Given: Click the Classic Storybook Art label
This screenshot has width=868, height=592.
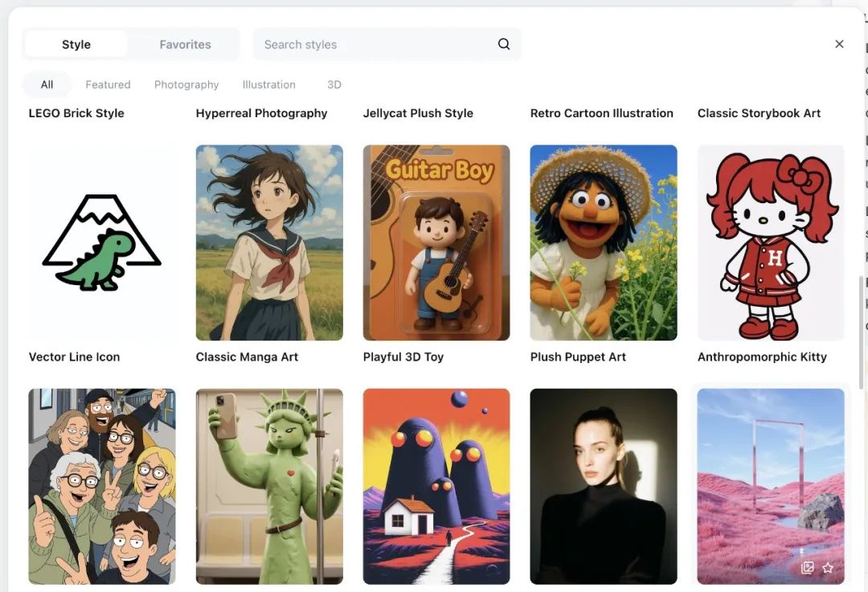Looking at the screenshot, I should point(759,113).
